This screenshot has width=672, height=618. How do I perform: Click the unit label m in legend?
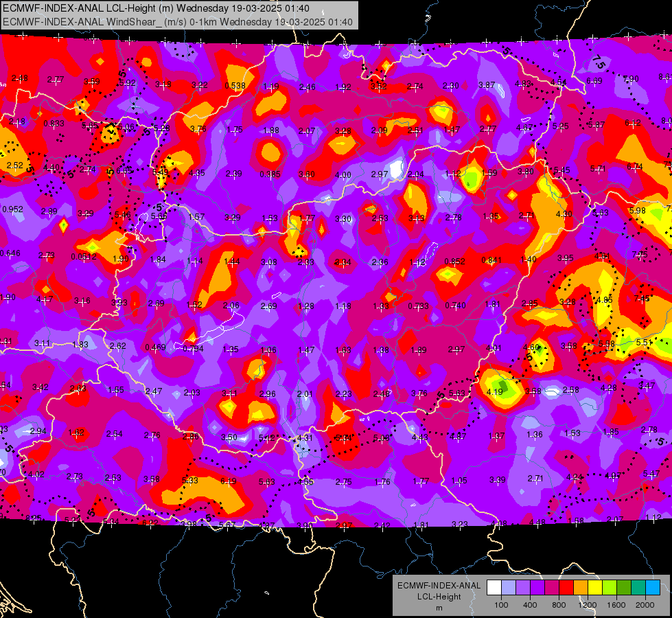(439, 608)
